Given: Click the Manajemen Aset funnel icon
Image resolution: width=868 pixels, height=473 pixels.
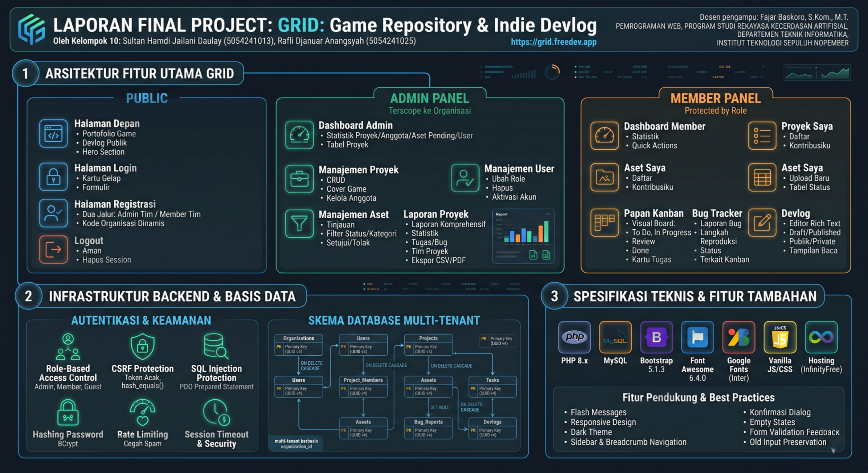Looking at the screenshot, I should (x=299, y=224).
